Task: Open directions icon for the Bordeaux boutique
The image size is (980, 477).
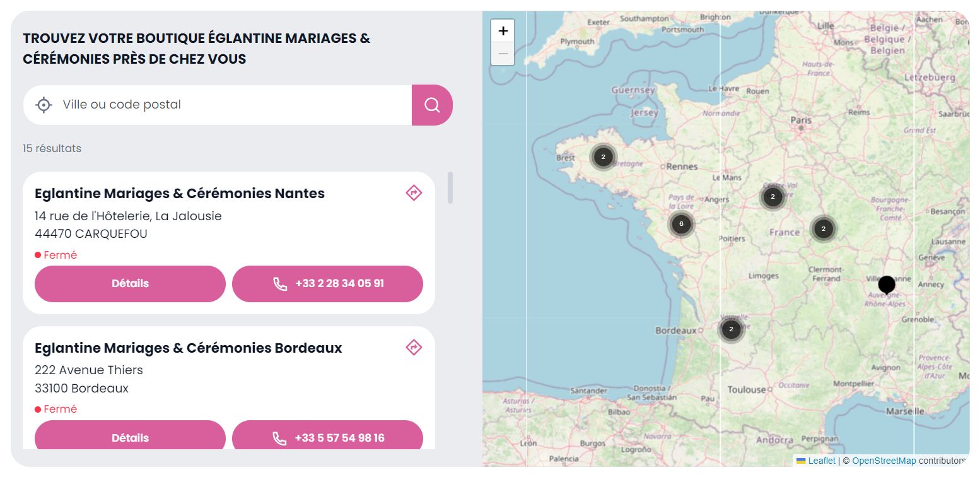Action: (414, 347)
